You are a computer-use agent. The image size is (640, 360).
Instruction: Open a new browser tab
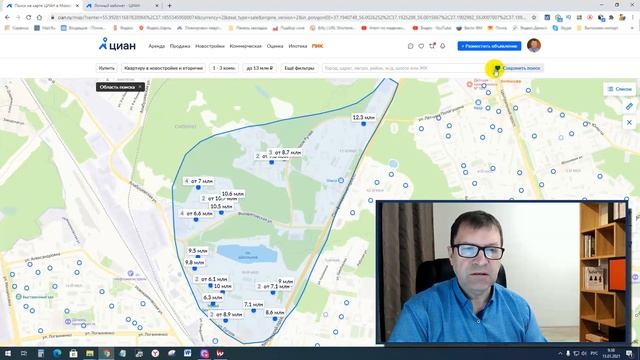point(169,6)
